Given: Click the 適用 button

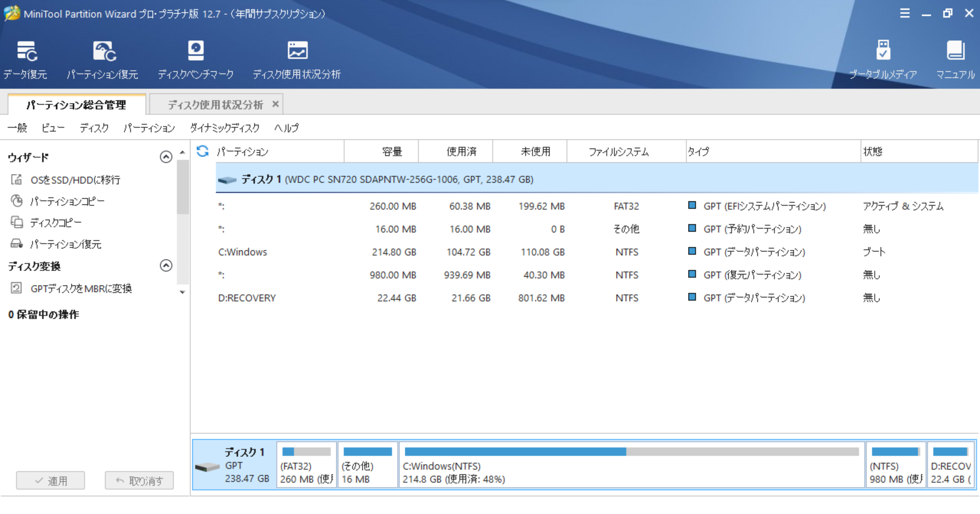Looking at the screenshot, I should point(51,480).
